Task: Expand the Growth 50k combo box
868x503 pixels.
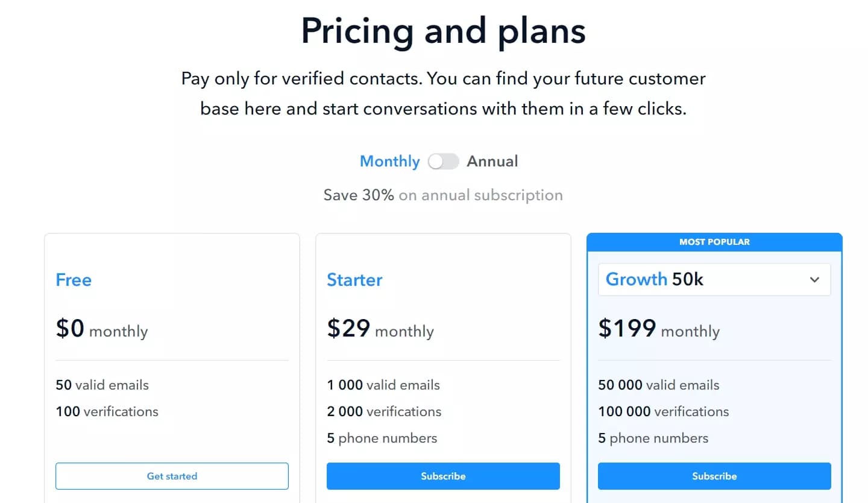Action: click(x=714, y=279)
